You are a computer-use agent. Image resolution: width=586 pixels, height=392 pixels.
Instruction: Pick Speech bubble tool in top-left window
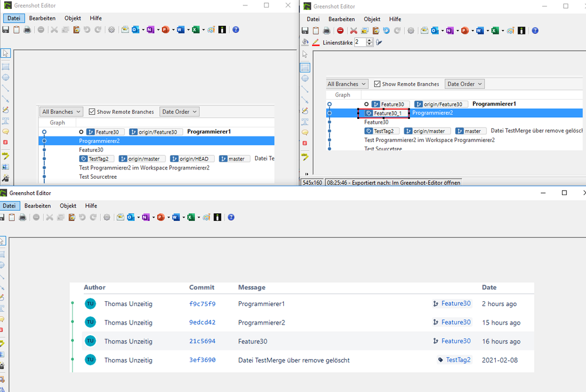[6, 131]
